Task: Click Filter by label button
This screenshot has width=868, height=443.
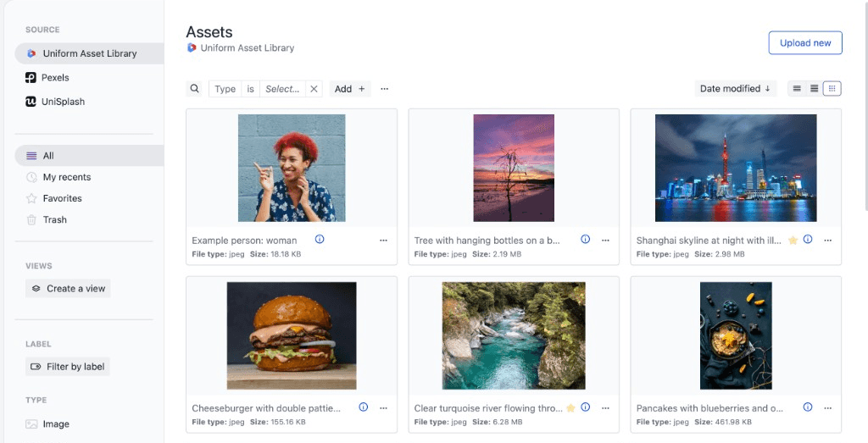Action: (68, 366)
